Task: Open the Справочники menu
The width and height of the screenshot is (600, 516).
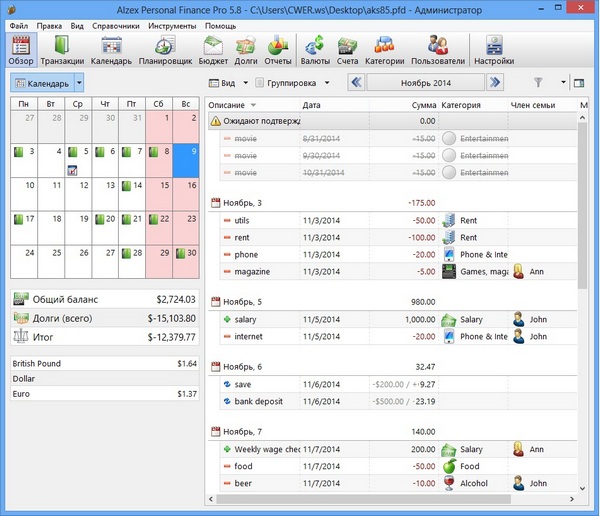Action: [116, 24]
